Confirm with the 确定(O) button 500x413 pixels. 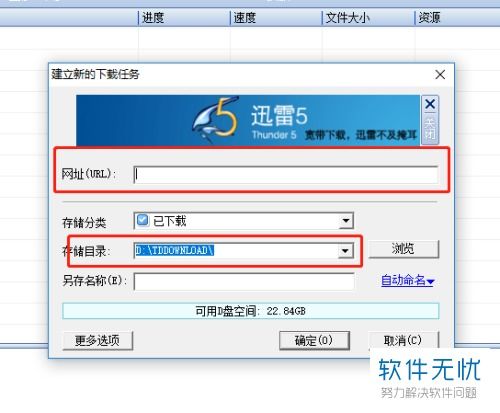pos(314,340)
